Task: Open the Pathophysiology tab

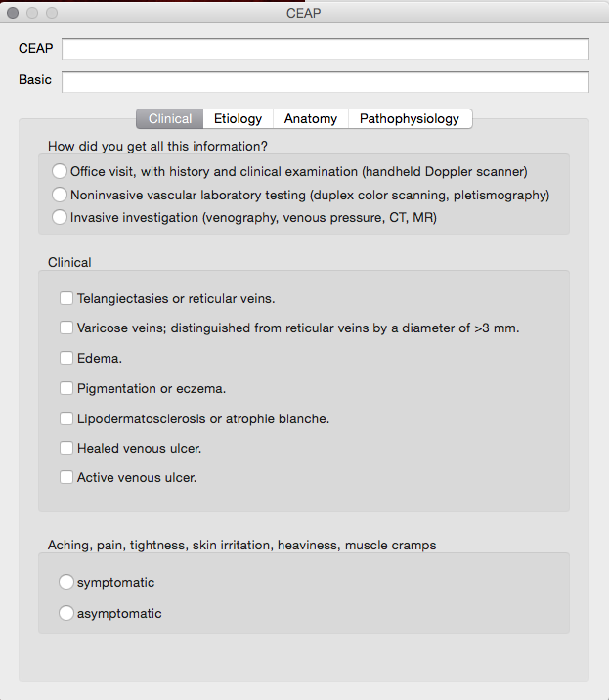Action: tap(410, 118)
